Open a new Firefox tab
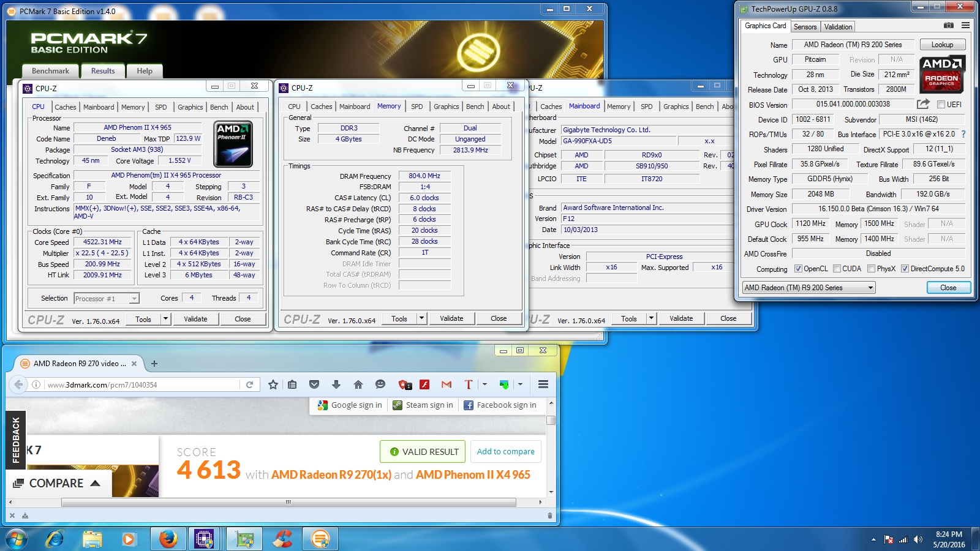Viewport: 980px width, 551px height. (154, 364)
